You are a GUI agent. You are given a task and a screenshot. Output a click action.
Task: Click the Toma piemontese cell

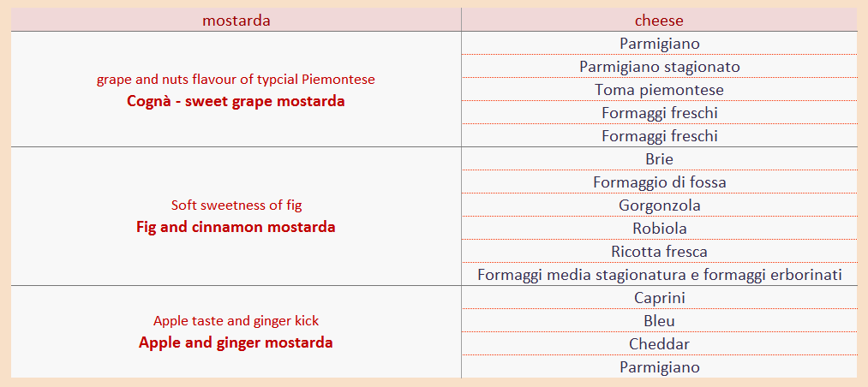[659, 90]
